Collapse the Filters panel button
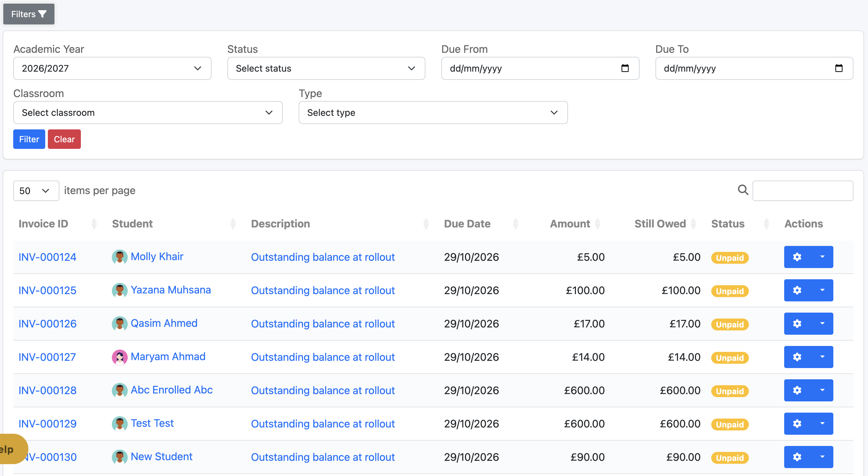 29,14
